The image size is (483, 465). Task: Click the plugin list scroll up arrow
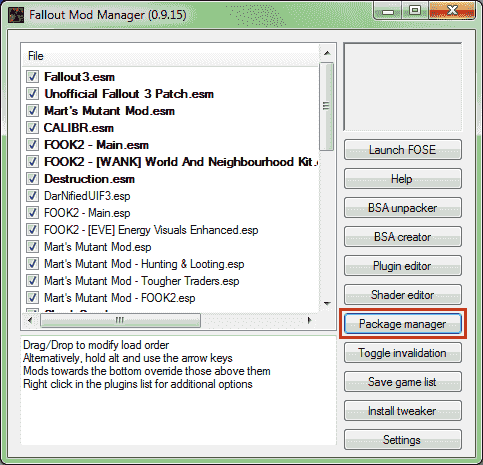327,53
